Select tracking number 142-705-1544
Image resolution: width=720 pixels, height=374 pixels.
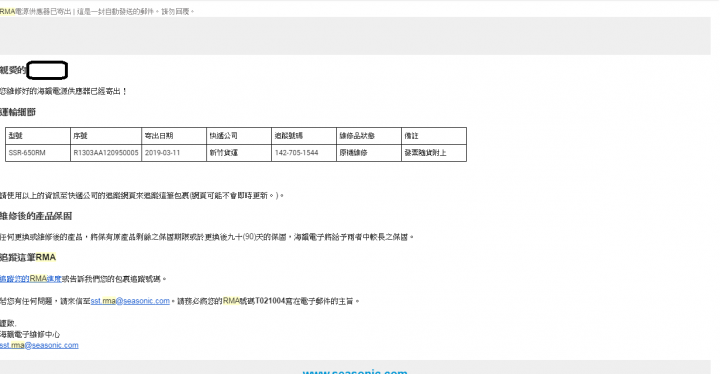[x=304, y=153]
